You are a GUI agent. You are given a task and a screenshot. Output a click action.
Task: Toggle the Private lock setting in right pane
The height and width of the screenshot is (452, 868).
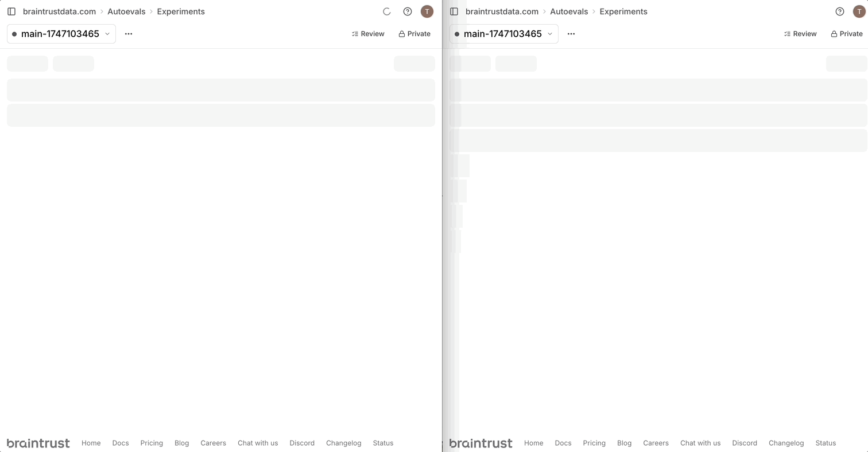click(x=847, y=34)
